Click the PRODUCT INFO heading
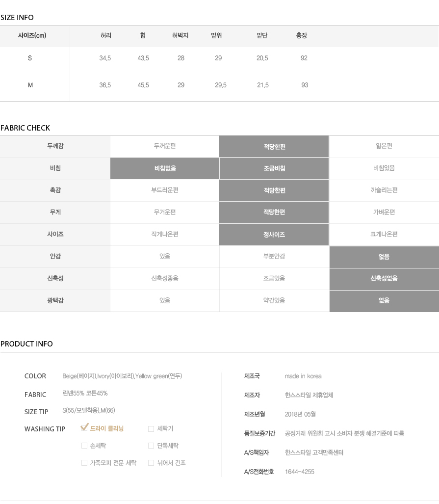This screenshot has width=439, height=504. coord(26,344)
